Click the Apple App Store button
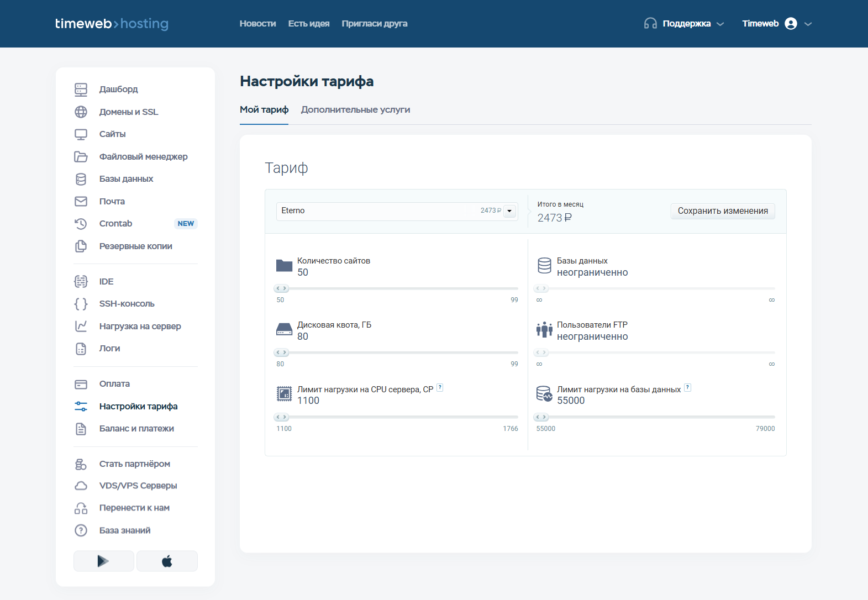868x600 pixels. pos(167,561)
